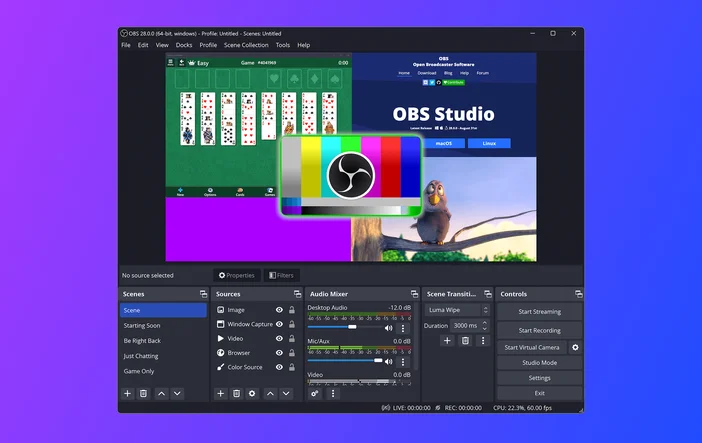This screenshot has width=702, height=443.
Task: Delete selected source with trash icon
Action: [236, 393]
